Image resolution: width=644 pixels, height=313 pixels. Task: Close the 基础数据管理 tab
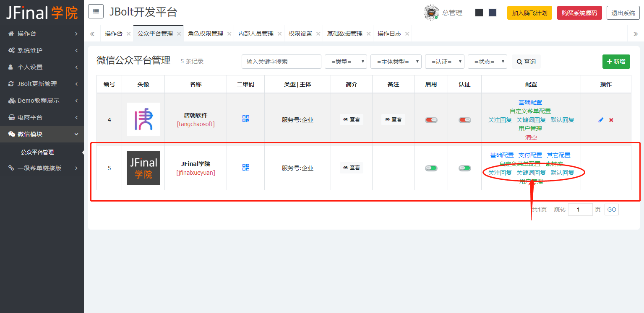click(368, 34)
